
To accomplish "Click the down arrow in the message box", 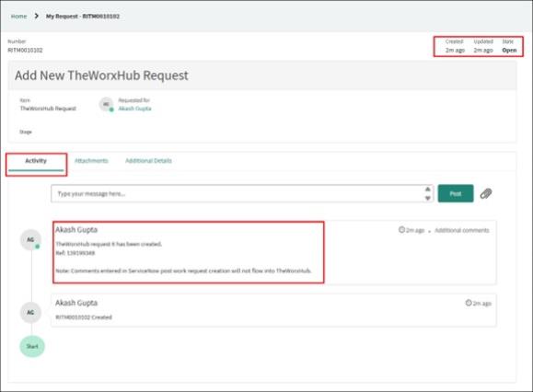I will pyautogui.click(x=428, y=198).
